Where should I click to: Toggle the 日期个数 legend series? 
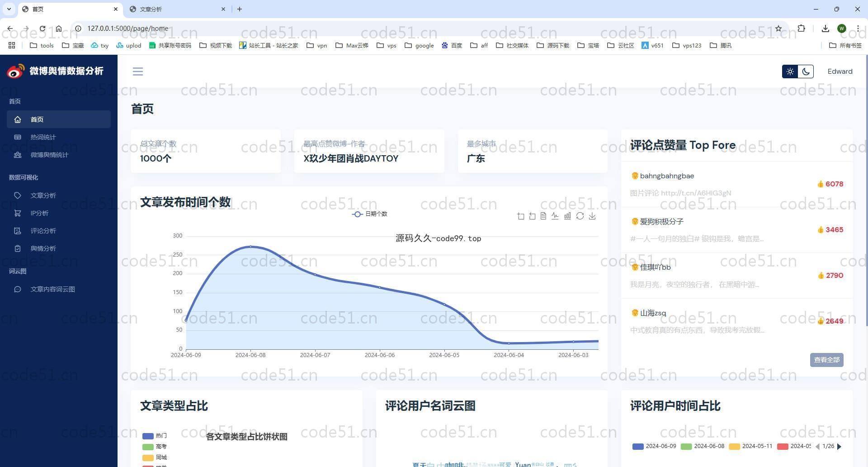(x=369, y=214)
